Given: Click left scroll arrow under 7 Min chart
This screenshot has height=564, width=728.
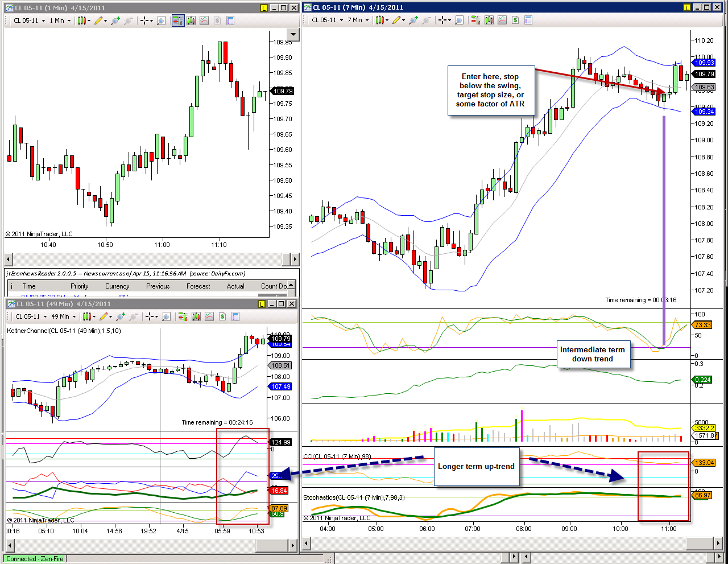Looking at the screenshot, I should point(307,544).
